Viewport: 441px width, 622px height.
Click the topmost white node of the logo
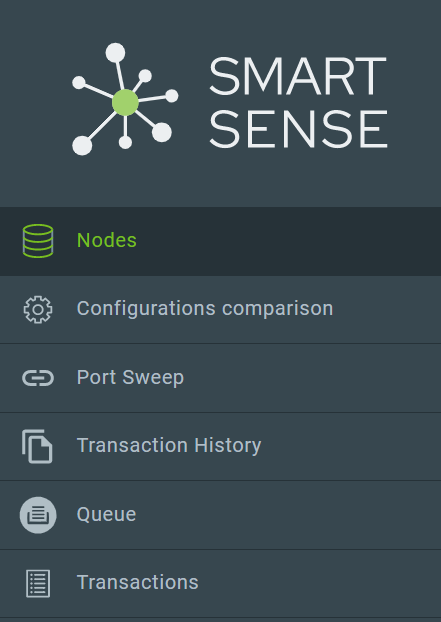tap(115, 52)
